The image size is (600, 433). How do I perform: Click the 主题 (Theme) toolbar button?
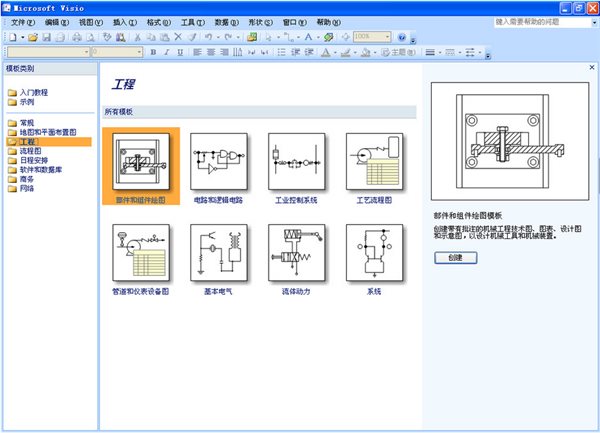pos(398,52)
